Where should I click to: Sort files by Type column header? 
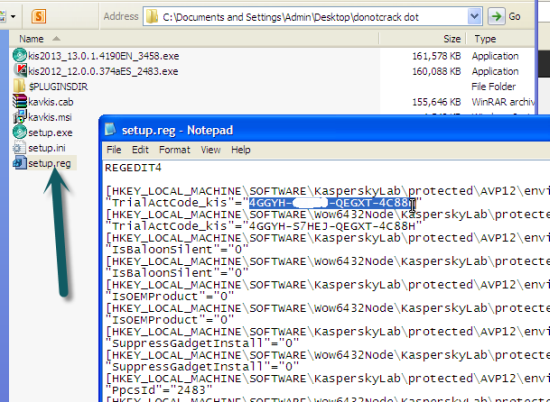tap(500, 39)
